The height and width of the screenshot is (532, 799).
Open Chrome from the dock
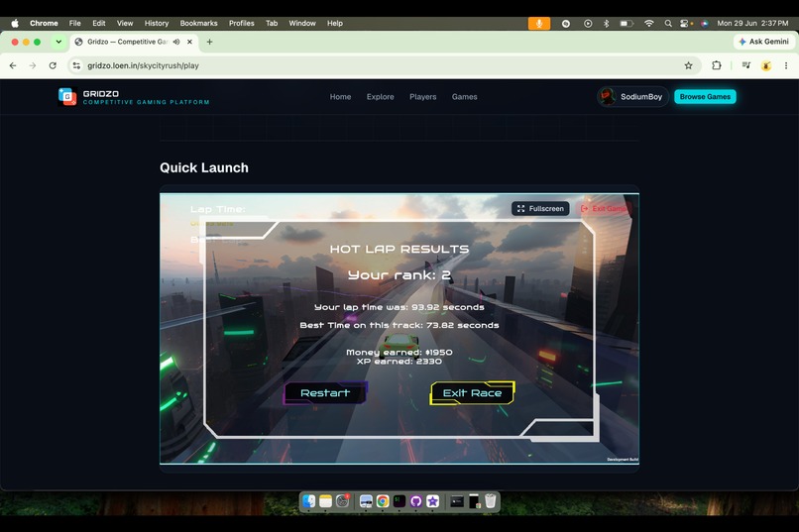383,501
